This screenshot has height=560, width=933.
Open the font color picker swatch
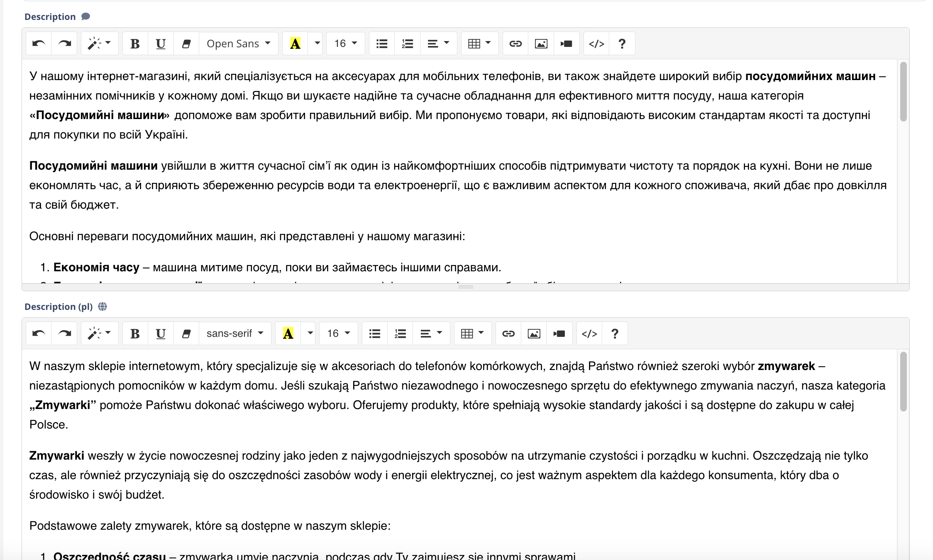(295, 43)
